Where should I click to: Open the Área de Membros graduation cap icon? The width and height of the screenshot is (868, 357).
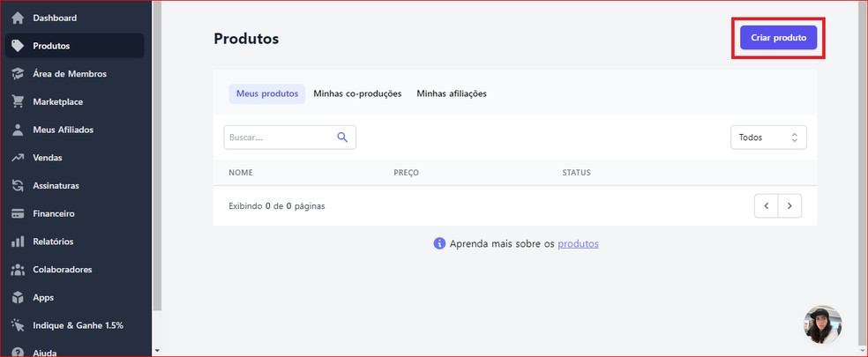(x=17, y=74)
